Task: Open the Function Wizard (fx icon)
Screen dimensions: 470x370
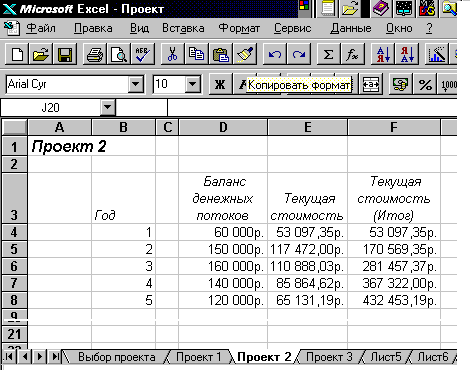Action: (352, 54)
